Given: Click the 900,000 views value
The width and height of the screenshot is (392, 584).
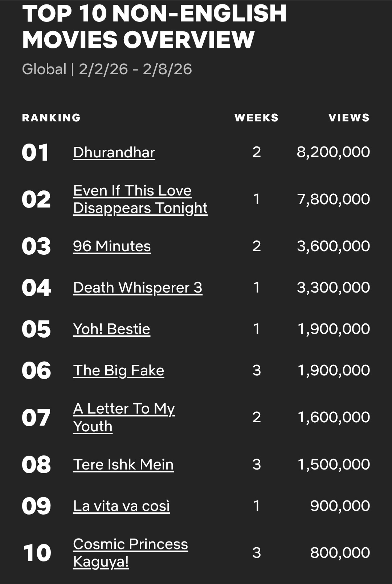Looking at the screenshot, I should [340, 506].
